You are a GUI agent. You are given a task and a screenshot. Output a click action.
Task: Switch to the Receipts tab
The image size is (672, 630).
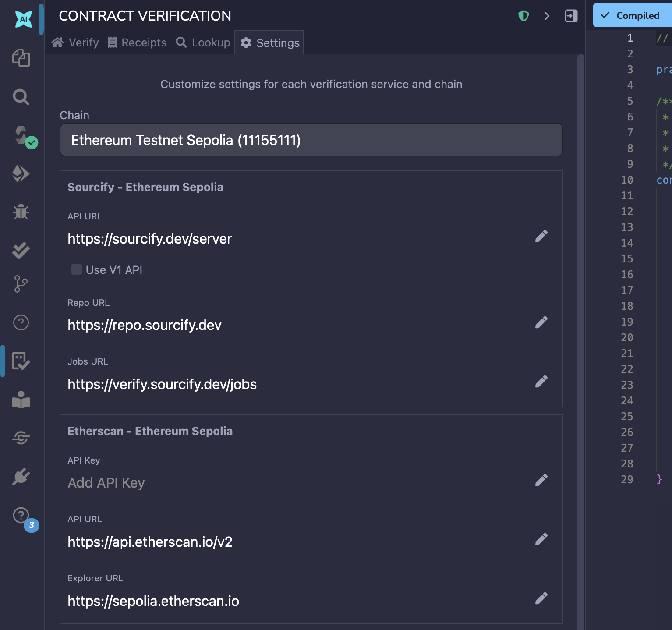click(x=137, y=42)
